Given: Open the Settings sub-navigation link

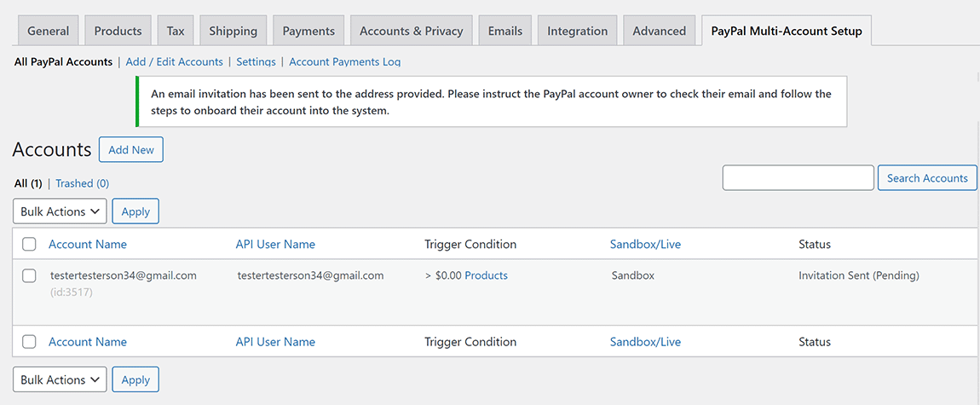Looking at the screenshot, I should [x=257, y=62].
